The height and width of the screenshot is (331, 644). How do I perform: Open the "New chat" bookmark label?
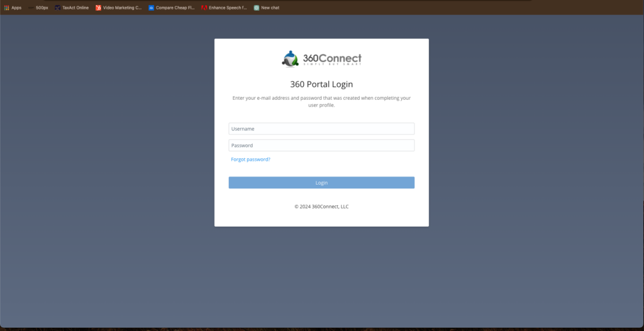click(x=270, y=8)
